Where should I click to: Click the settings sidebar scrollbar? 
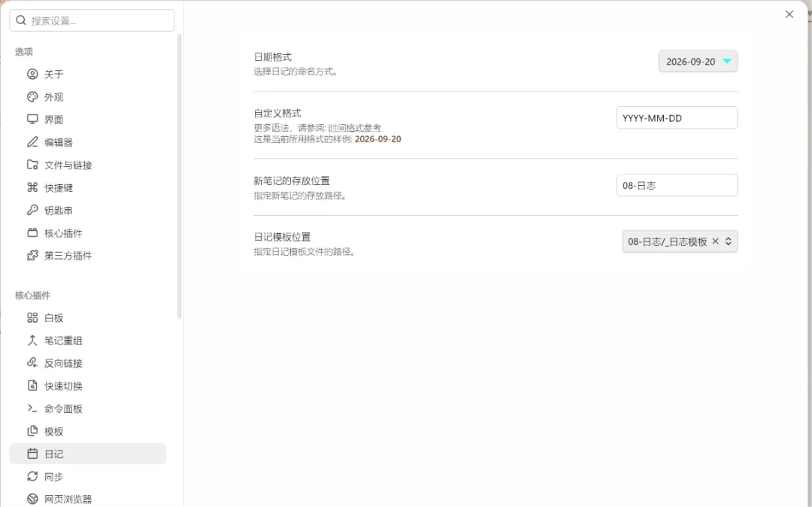tap(179, 176)
